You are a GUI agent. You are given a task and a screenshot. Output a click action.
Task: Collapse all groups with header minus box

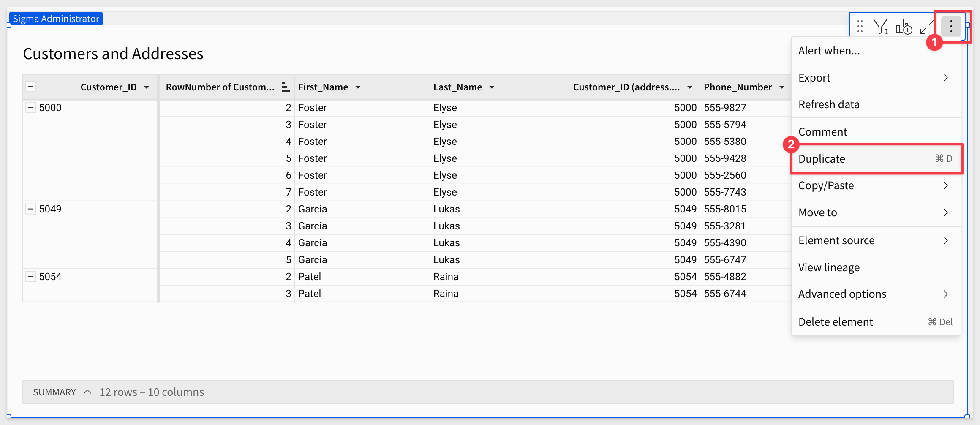coord(30,87)
